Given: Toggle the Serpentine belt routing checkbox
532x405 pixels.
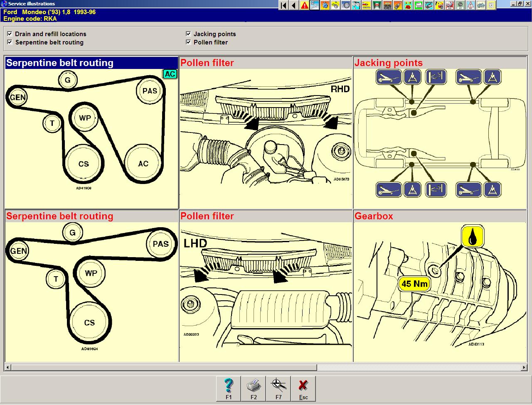Looking at the screenshot, I should tap(10, 42).
